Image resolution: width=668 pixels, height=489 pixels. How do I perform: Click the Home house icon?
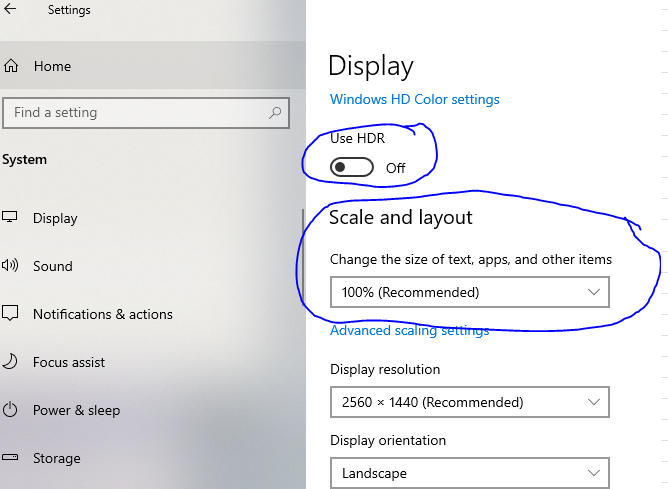pos(11,66)
